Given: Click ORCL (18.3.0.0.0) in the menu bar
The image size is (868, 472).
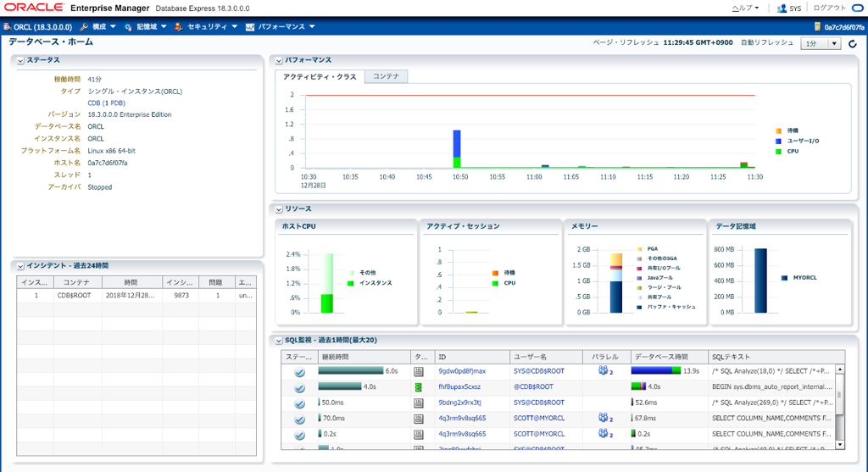Looking at the screenshot, I should coord(43,26).
